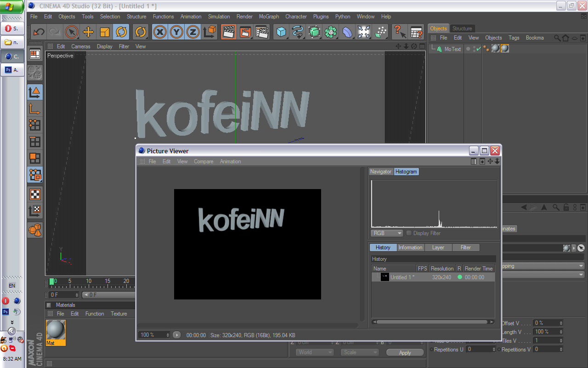
Task: Open the World coordinate dropdown
Action: tap(315, 352)
